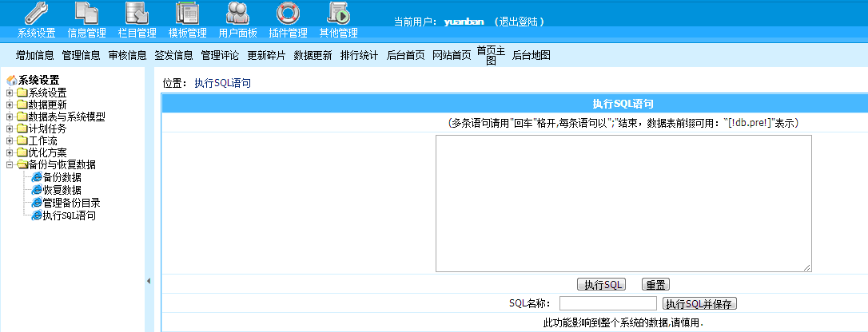Select 签发信息 in the submenu bar

pyautogui.click(x=173, y=55)
